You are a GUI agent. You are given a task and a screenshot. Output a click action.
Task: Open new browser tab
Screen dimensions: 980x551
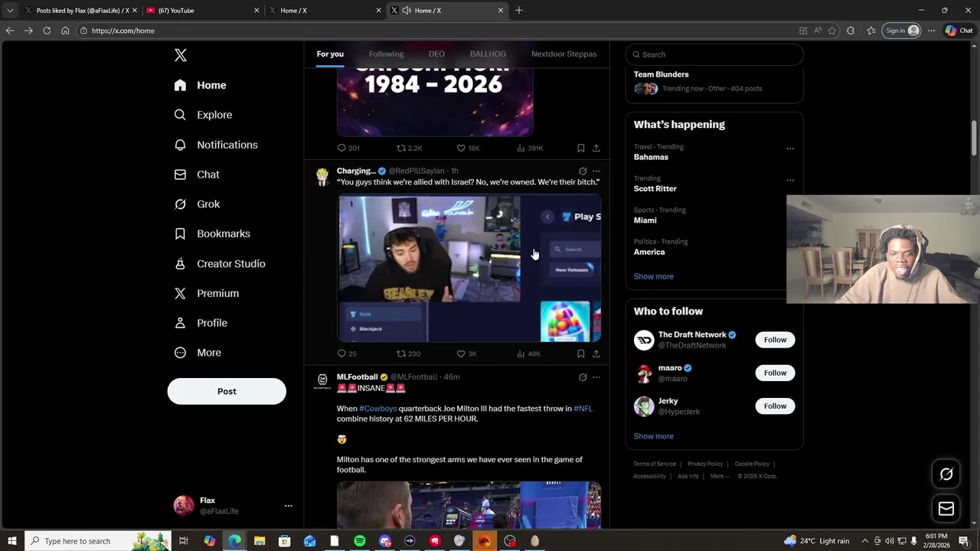coord(519,10)
